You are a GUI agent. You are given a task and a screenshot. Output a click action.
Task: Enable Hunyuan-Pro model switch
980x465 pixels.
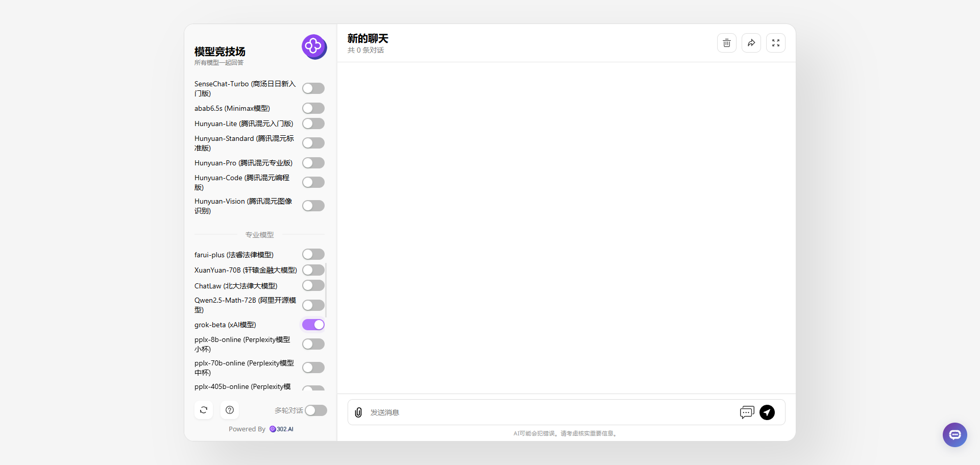pos(313,163)
